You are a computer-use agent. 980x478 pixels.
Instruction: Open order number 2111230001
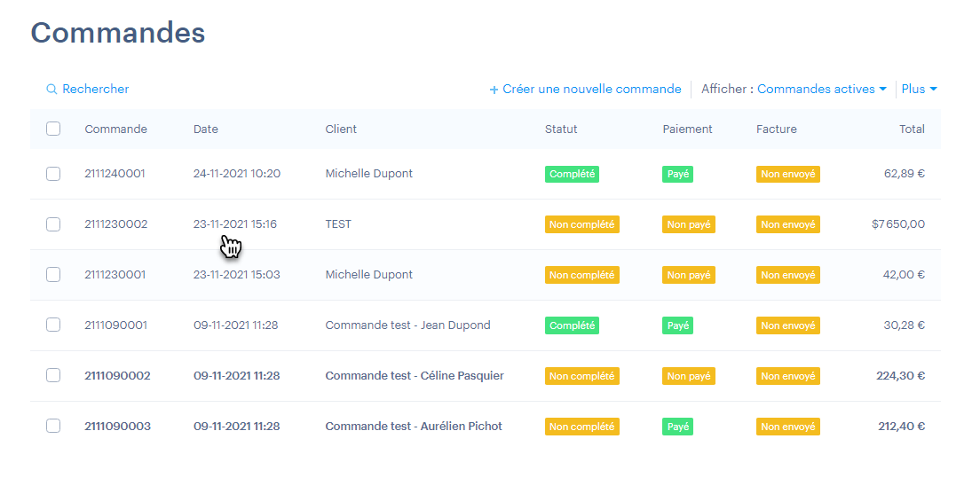tap(115, 275)
